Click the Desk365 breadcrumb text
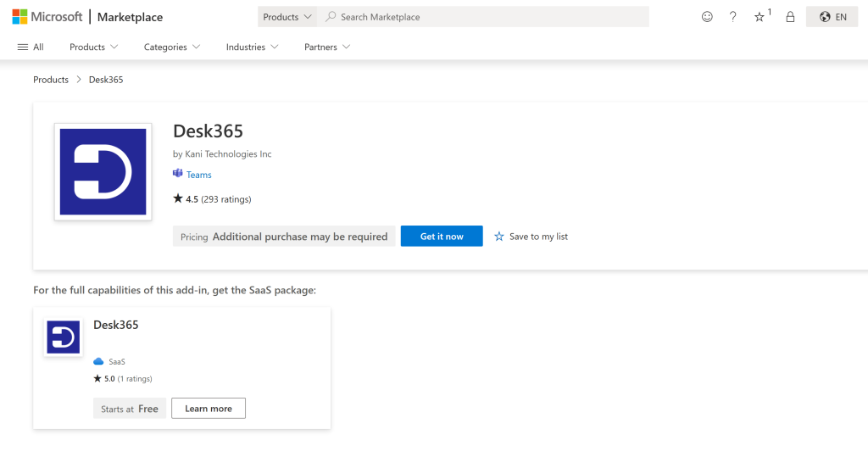 point(106,80)
